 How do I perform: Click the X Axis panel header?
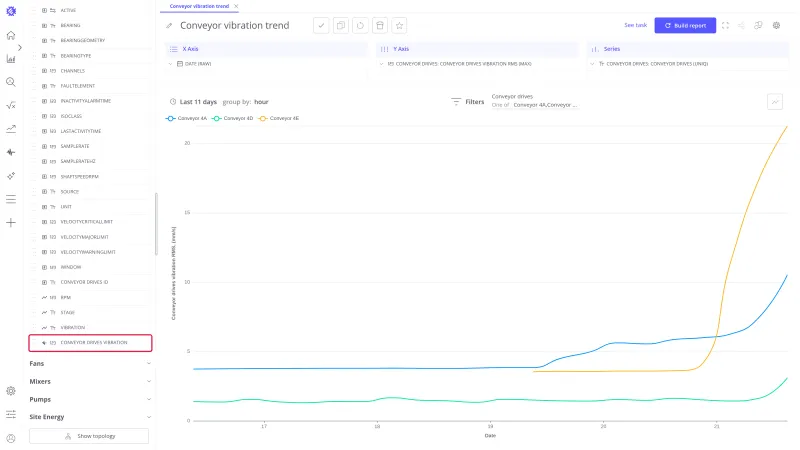tap(266, 49)
